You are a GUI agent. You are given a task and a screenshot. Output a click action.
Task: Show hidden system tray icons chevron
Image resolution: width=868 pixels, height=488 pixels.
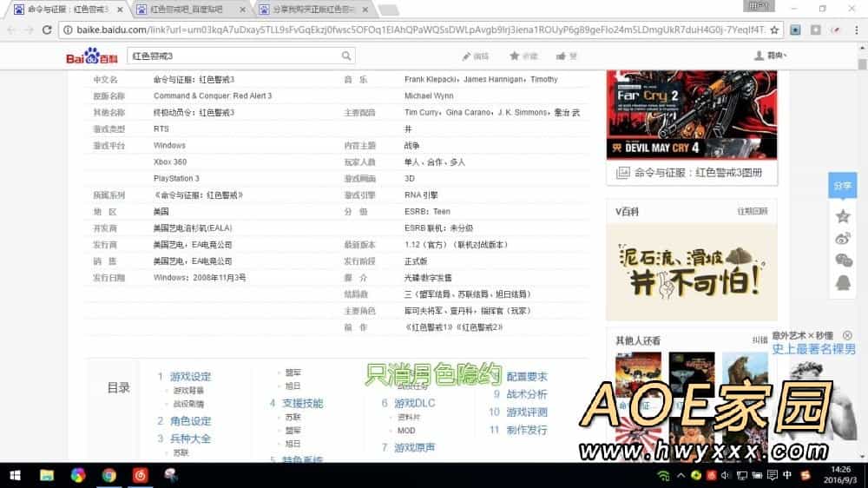tap(645, 475)
